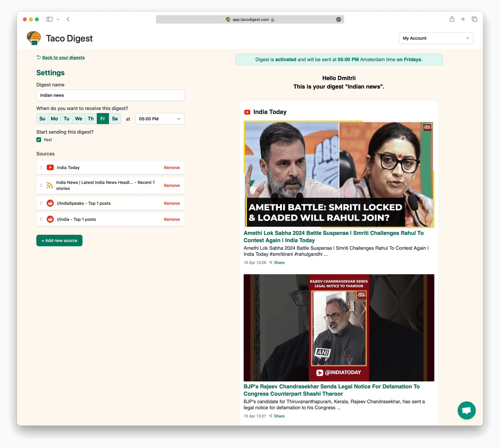Grab the drag handle for r/IndiaSpeaks source
Screen dimensions: 500x448
(41, 203)
